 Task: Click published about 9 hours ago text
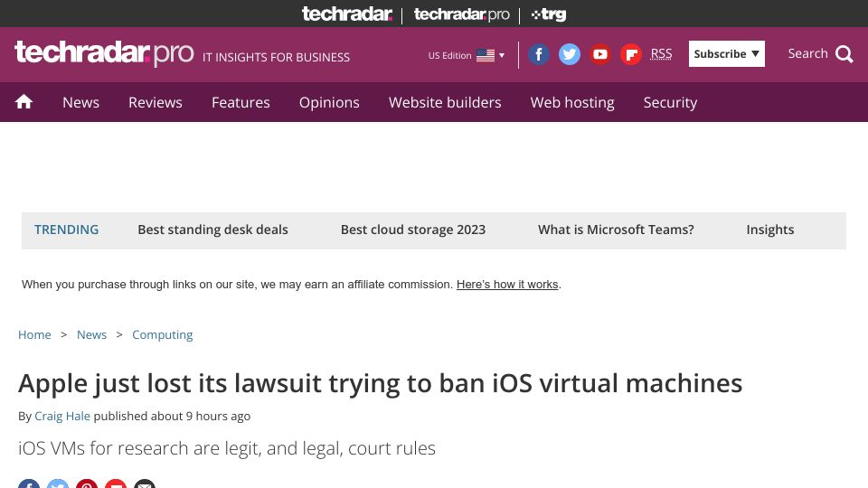[x=172, y=416]
